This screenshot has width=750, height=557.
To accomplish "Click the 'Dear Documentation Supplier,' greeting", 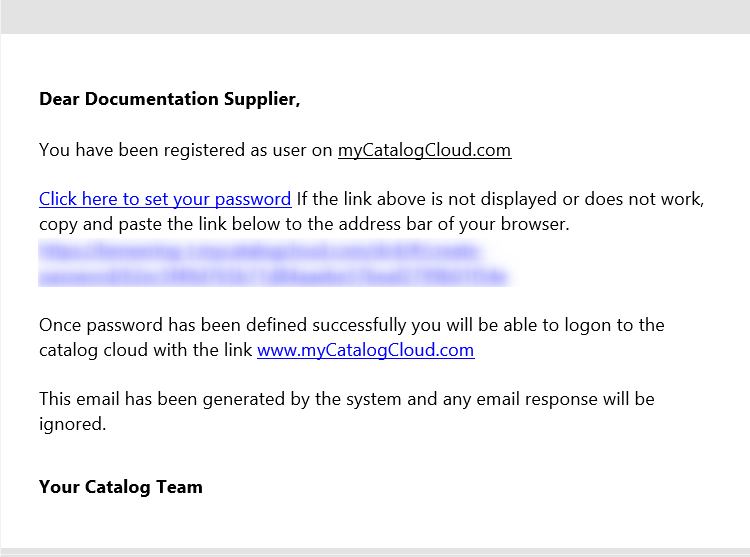I will (x=169, y=99).
